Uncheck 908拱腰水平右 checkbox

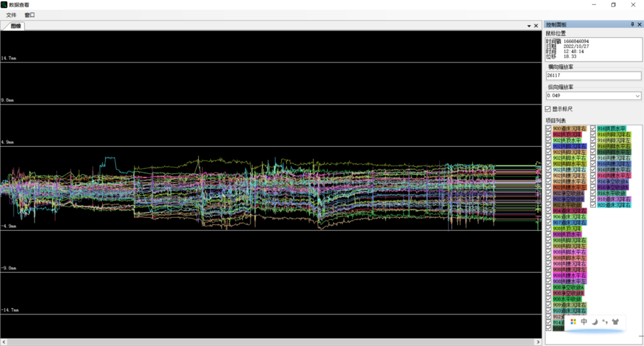click(x=549, y=276)
